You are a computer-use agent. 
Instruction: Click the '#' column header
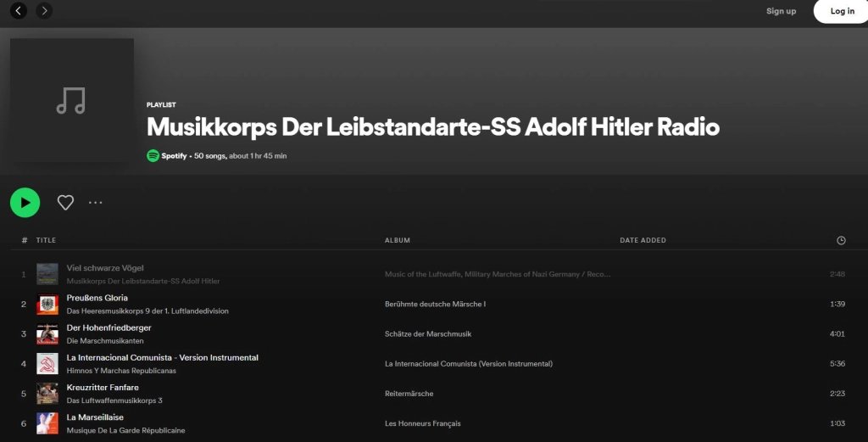(24, 240)
